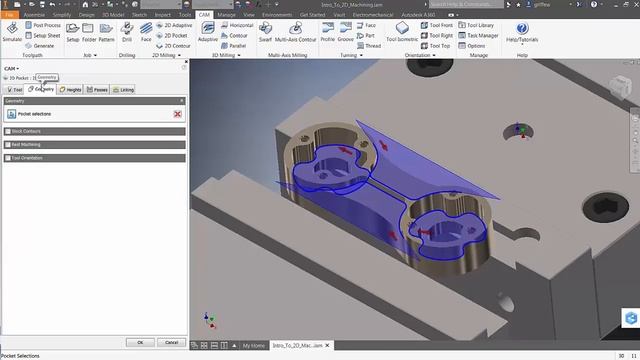
Task: Select Horizontal 3D milling
Action: tap(237, 25)
